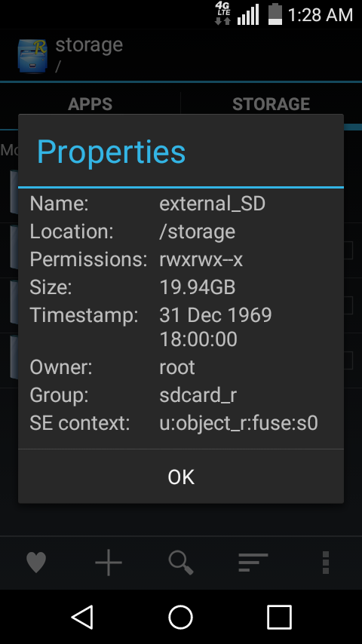Image resolution: width=362 pixels, height=644 pixels.
Task: Tap the second folder's checkbox on the right
Action: [348, 305]
